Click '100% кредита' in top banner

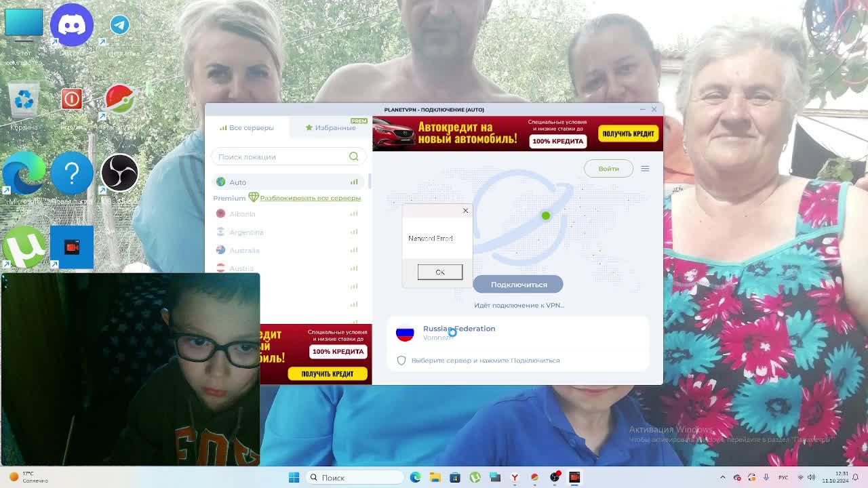click(x=557, y=141)
